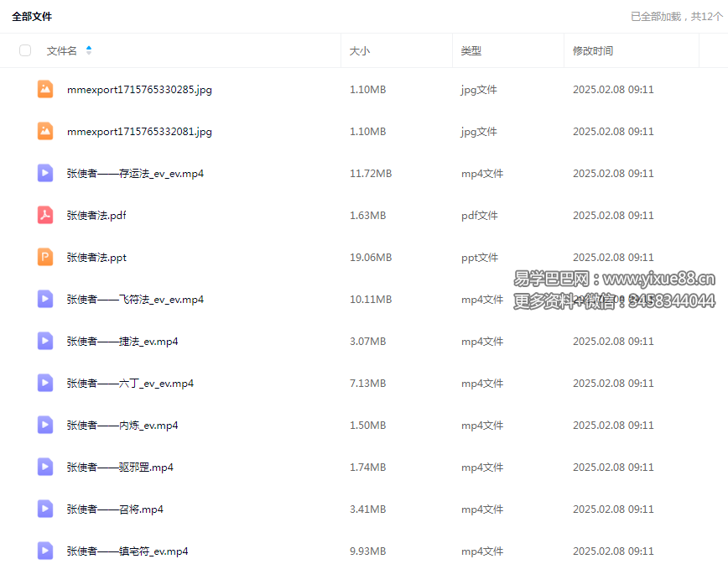728x580 pixels.
Task: Tick the select-all checkbox in header
Action: point(25,50)
